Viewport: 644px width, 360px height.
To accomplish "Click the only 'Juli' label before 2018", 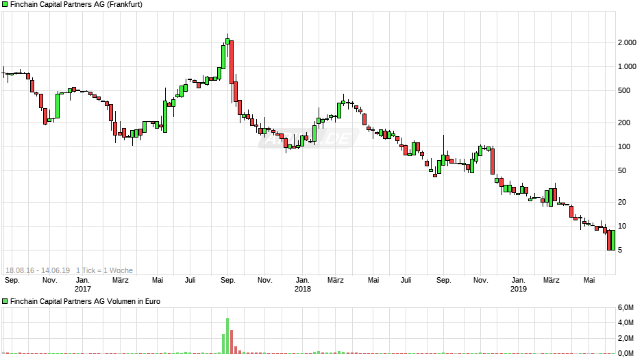I will tap(190, 281).
